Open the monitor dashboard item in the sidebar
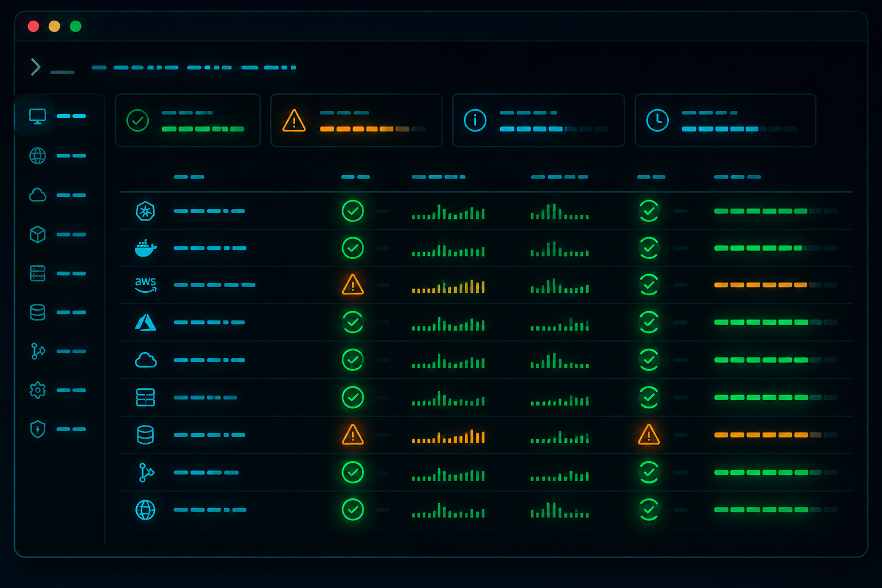This screenshot has height=588, width=882. point(38,117)
